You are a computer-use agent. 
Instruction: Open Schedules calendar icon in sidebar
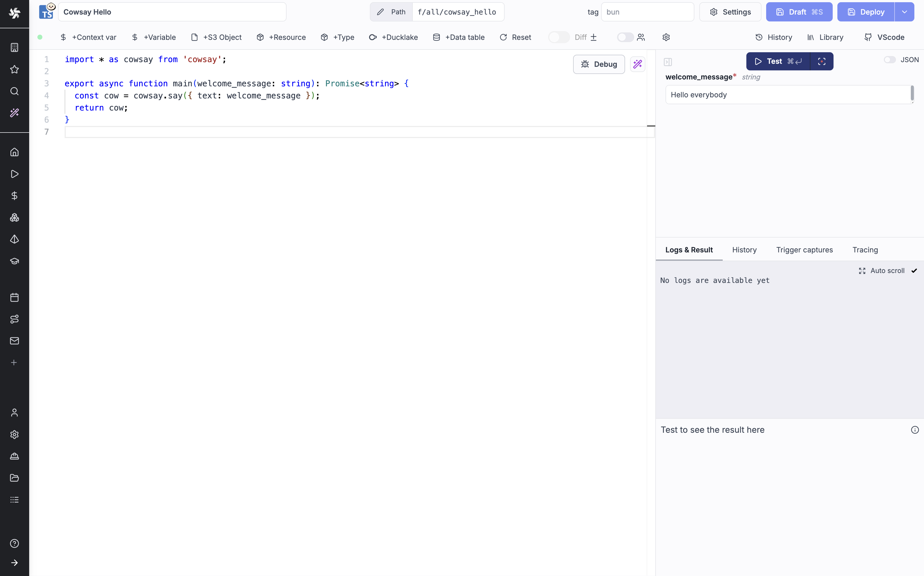tap(15, 297)
